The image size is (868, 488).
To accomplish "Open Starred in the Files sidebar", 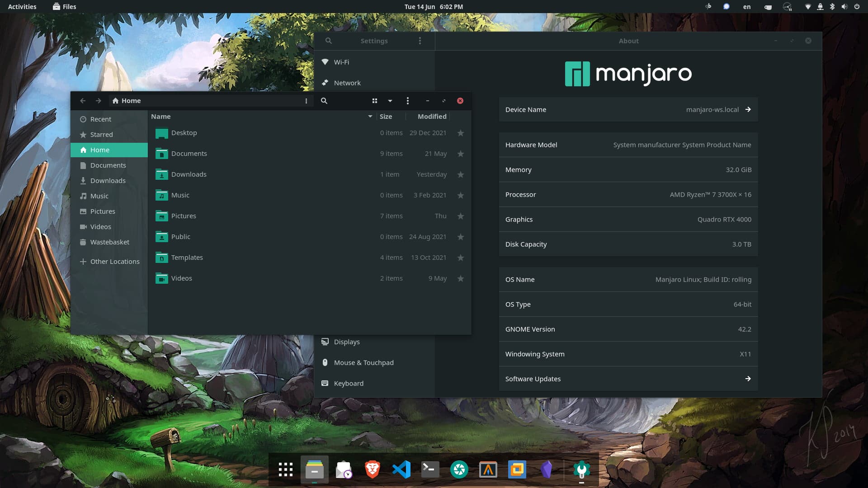I will click(109, 135).
